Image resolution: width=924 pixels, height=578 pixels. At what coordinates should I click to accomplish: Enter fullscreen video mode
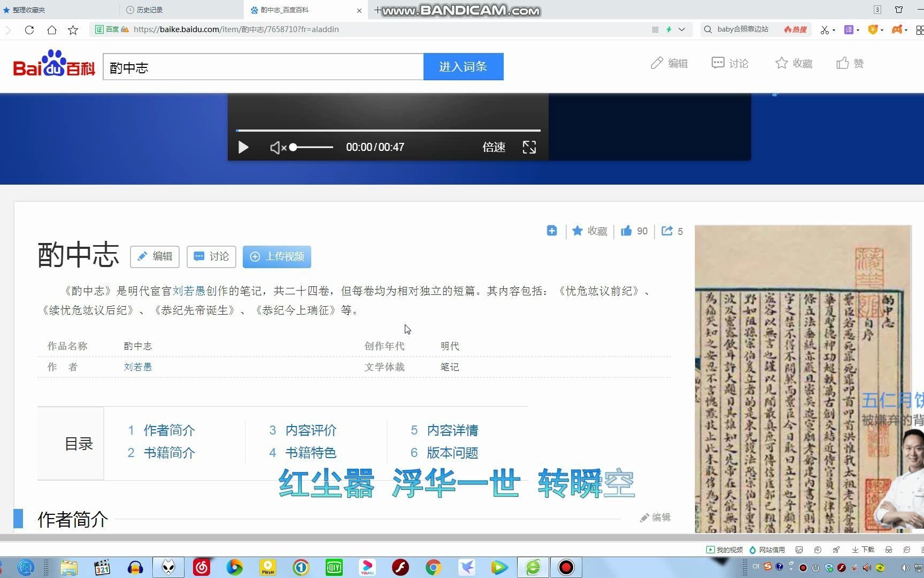coord(529,147)
